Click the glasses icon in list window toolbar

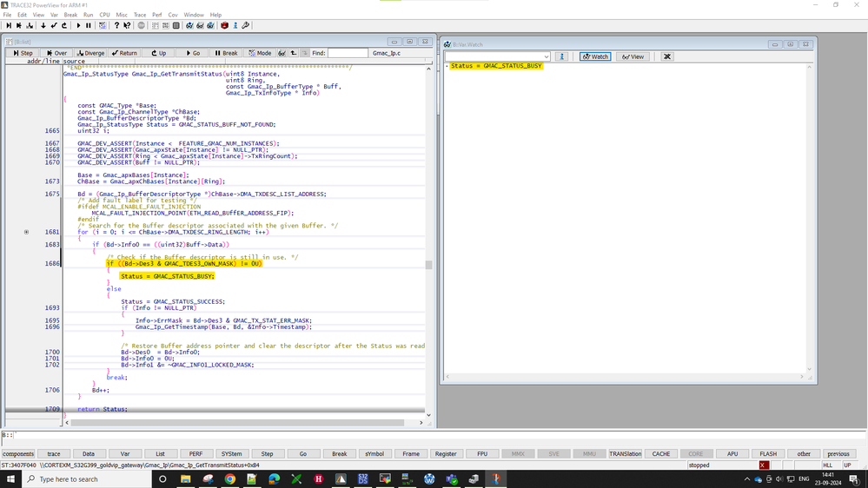(282, 53)
